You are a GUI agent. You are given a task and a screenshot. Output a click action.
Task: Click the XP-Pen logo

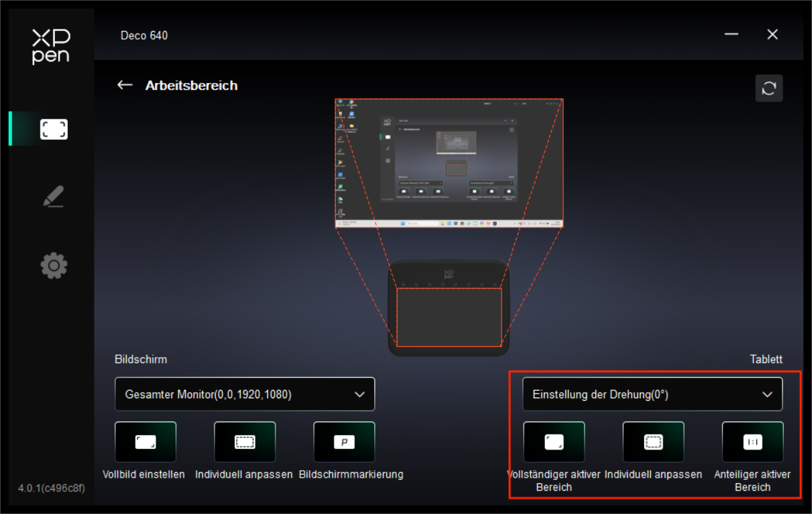click(51, 46)
